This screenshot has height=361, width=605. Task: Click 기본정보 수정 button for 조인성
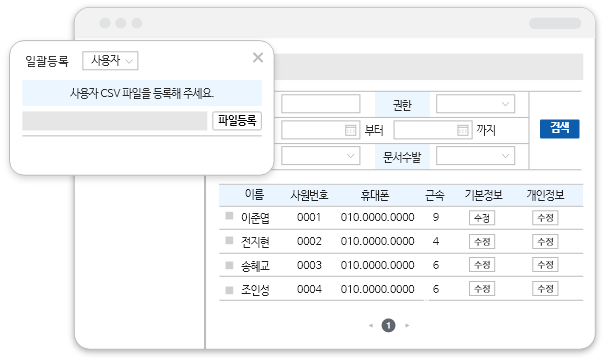pos(482,289)
